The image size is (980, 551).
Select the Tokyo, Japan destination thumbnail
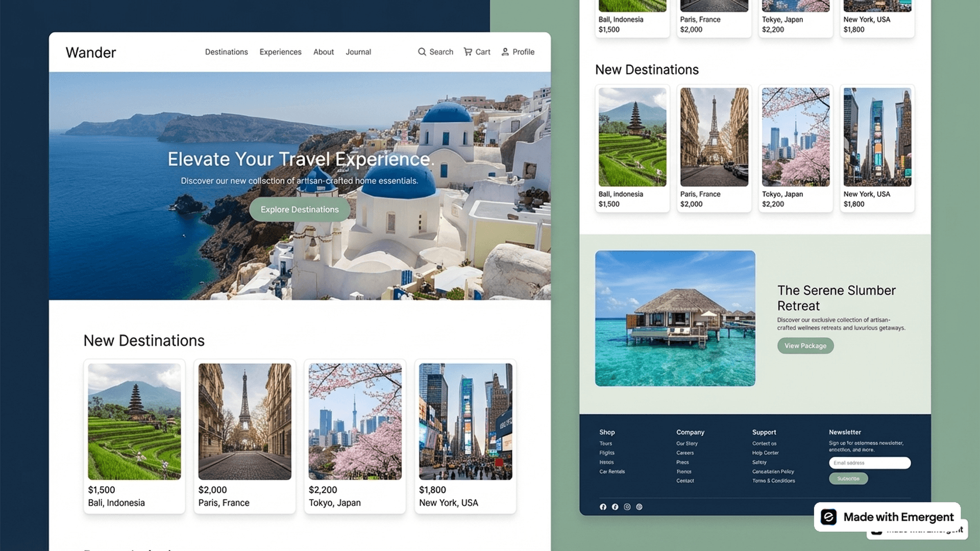(355, 421)
